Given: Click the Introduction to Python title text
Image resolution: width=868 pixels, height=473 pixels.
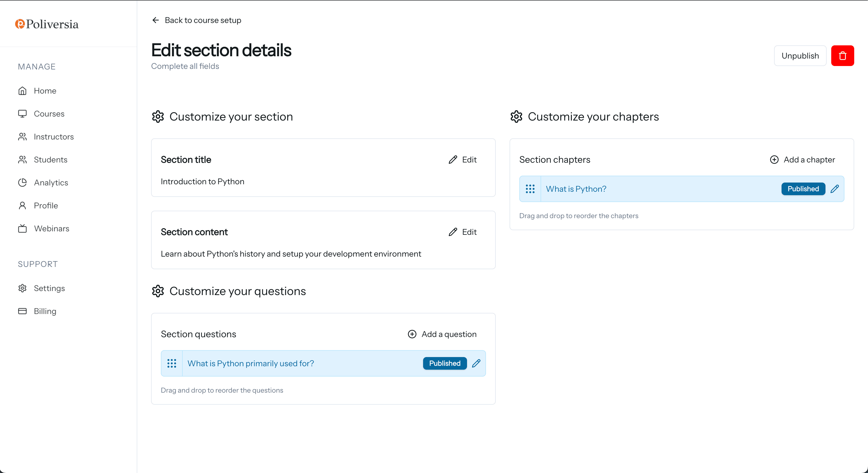Looking at the screenshot, I should tap(202, 181).
